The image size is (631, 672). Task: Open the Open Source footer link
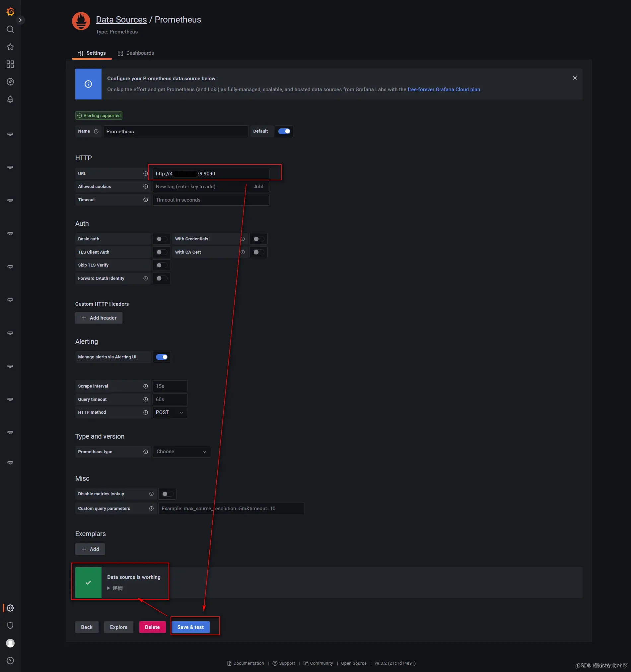[x=354, y=663]
